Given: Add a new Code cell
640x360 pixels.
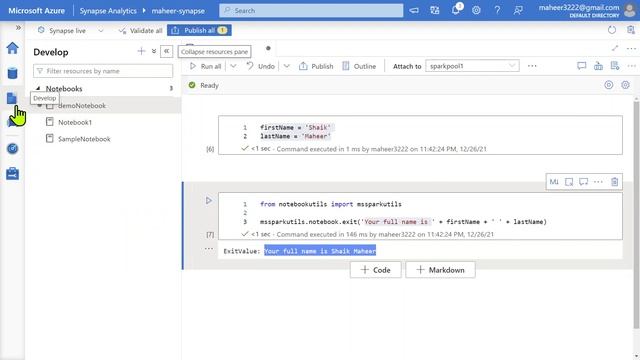Looking at the screenshot, I should pos(376,270).
